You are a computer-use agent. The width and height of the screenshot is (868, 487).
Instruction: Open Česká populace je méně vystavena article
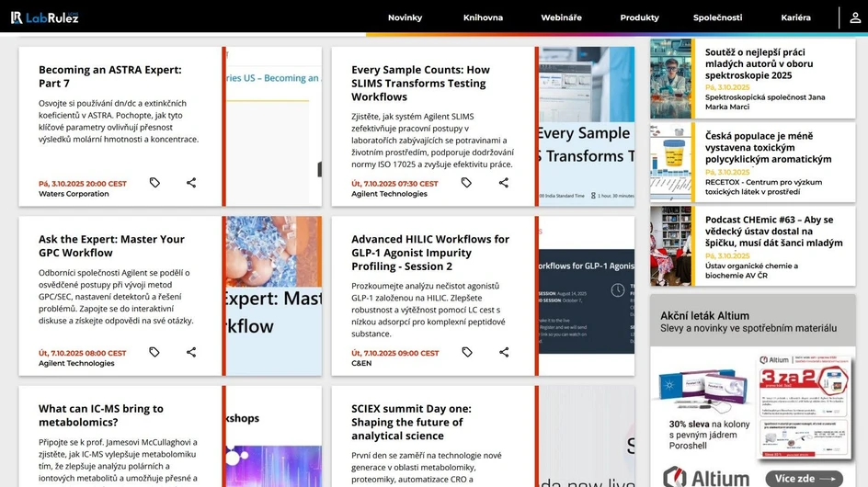point(769,147)
